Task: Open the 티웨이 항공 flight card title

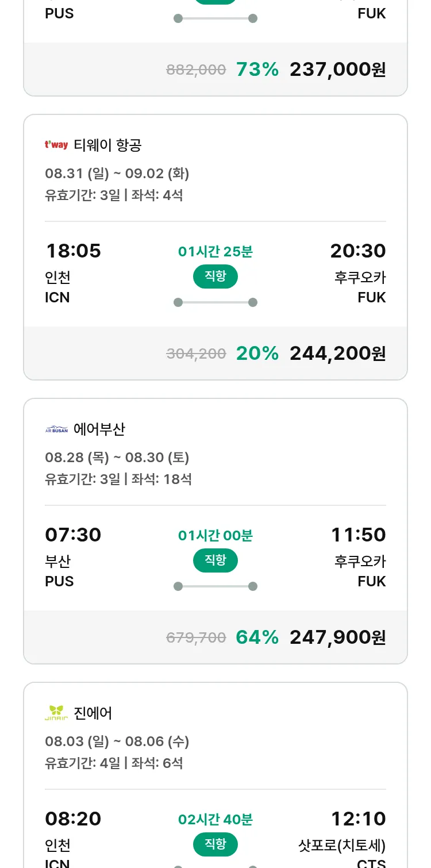Action: [107, 145]
